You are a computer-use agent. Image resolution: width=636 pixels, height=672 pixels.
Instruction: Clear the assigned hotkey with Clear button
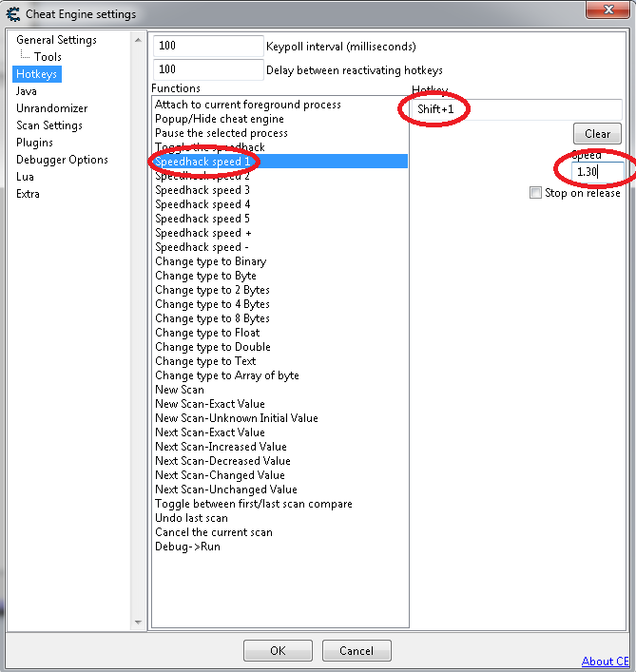[x=597, y=134]
